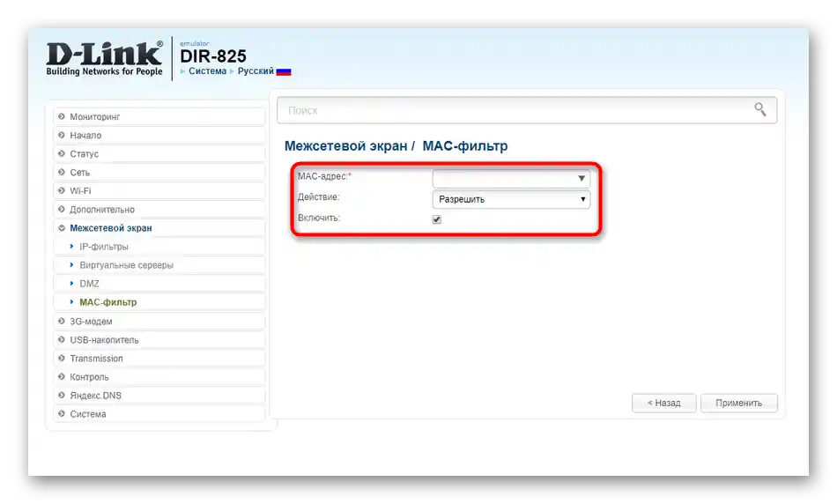Click the Назад button
The height and width of the screenshot is (504, 837).
[x=664, y=403]
